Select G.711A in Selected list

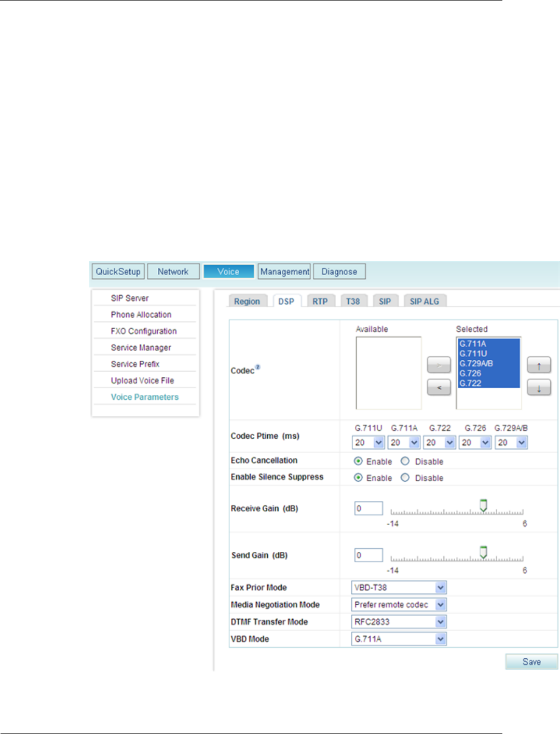click(488, 344)
